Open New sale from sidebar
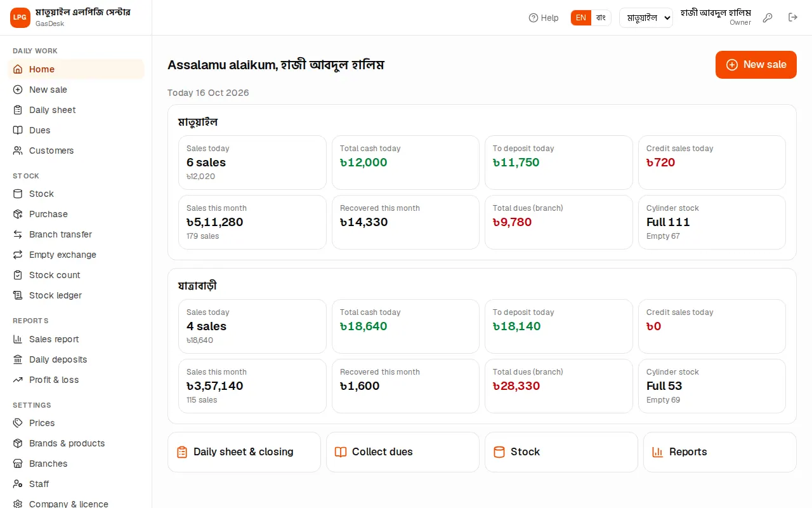This screenshot has width=812, height=508. 76,90
